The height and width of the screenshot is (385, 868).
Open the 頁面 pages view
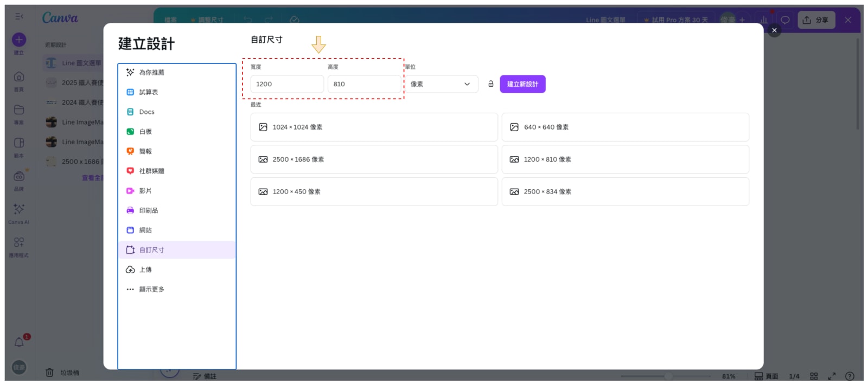[766, 376]
